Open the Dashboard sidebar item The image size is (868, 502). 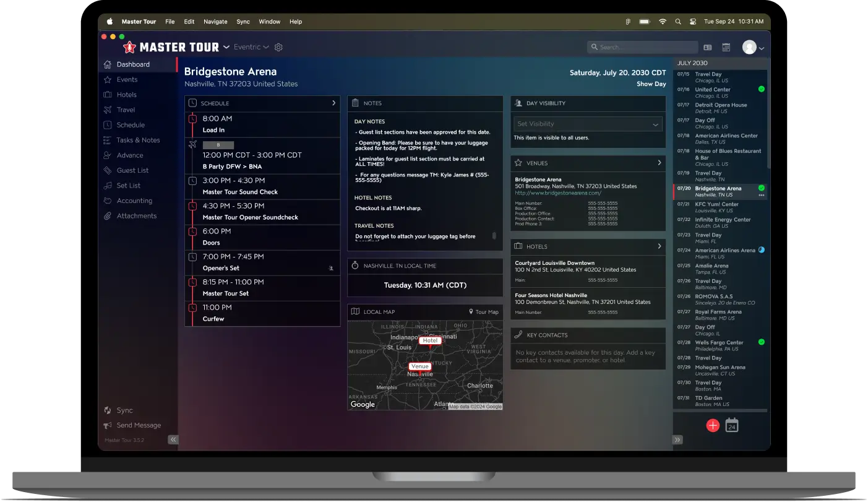pos(137,64)
